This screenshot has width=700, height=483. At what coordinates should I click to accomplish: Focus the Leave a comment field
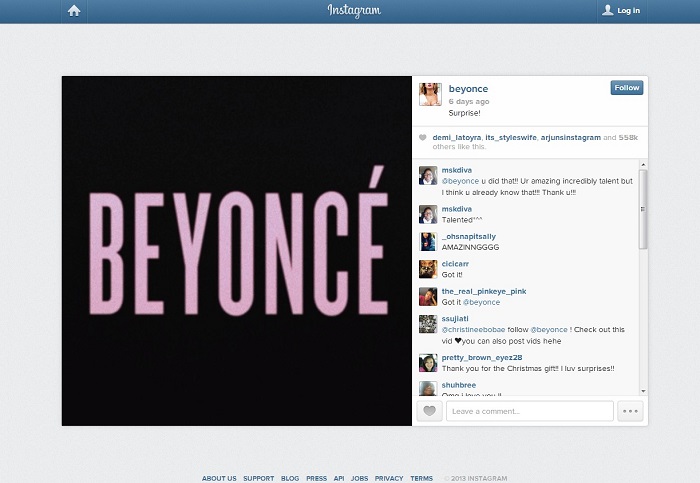pos(530,411)
